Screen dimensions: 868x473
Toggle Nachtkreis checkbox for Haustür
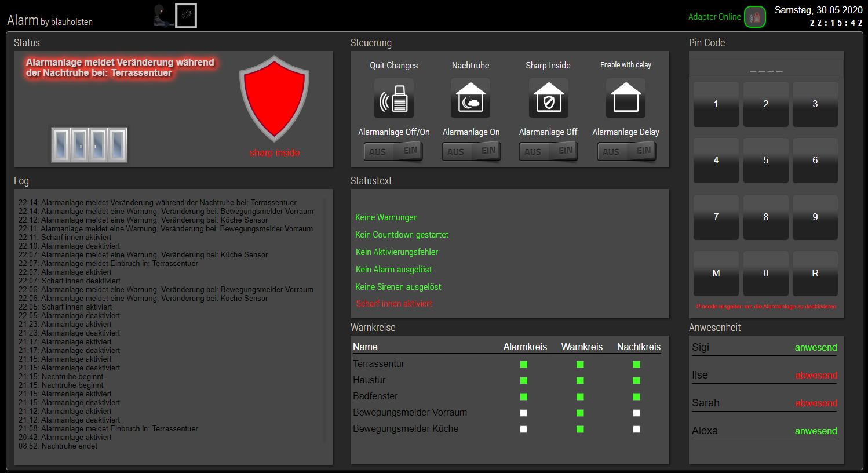[636, 381]
